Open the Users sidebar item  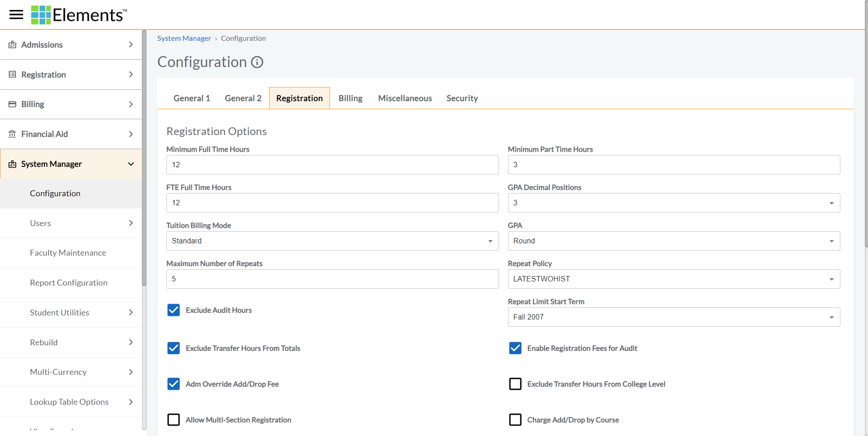(x=71, y=223)
